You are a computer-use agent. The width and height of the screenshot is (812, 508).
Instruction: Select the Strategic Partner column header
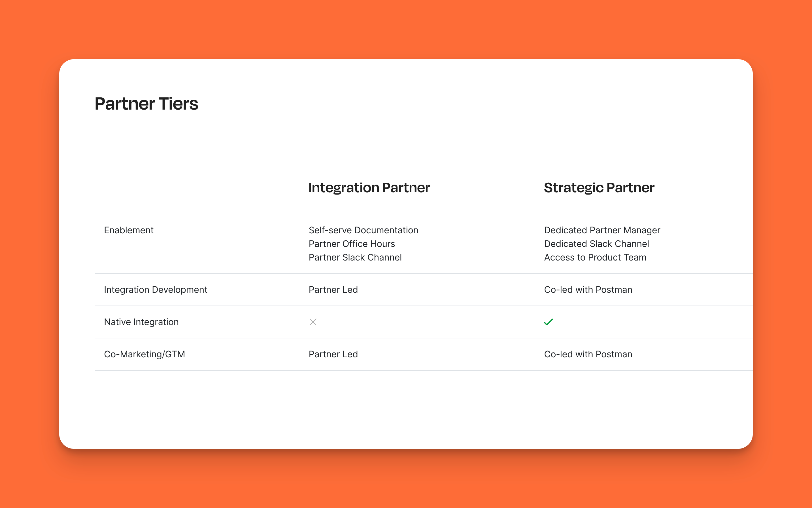[599, 187]
